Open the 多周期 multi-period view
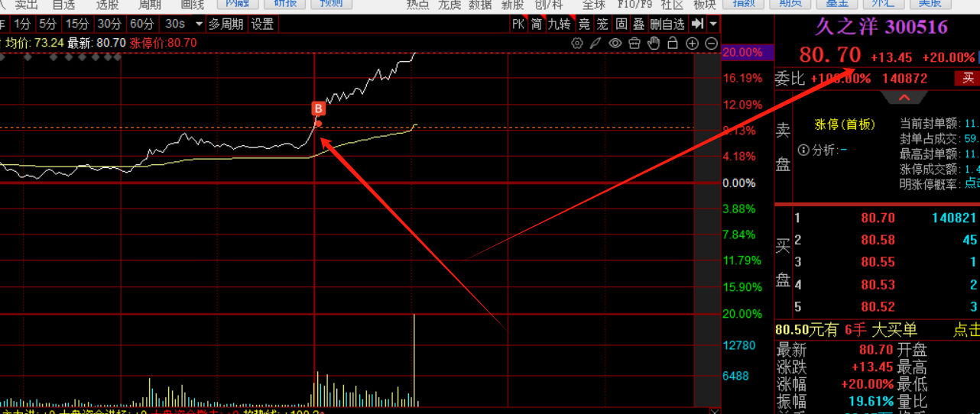The image size is (980, 414). [x=226, y=24]
